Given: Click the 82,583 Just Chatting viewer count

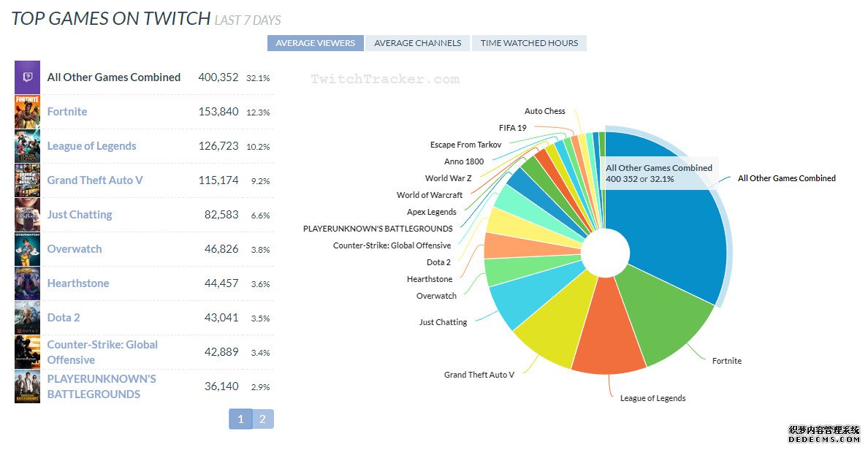Looking at the screenshot, I should tap(221, 215).
